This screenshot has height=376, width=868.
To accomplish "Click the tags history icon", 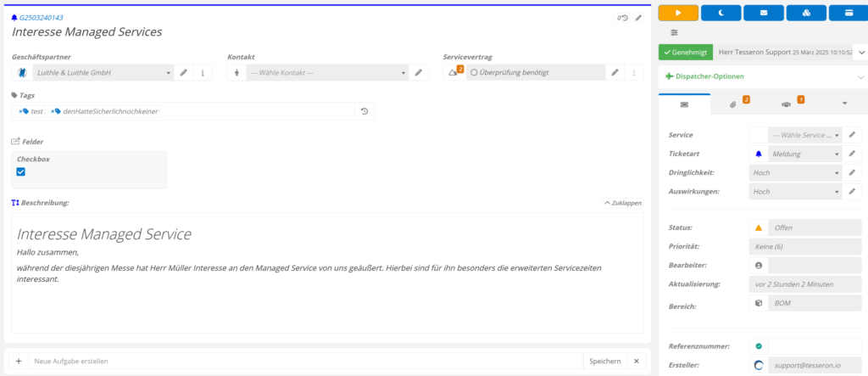I will point(364,111).
